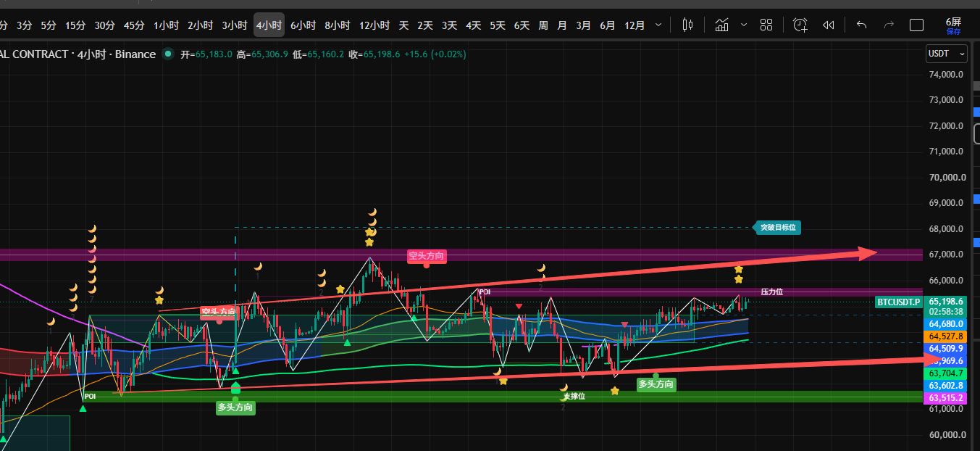The image size is (980, 451).
Task: Pick the 6月 interval
Action: pos(608,25)
